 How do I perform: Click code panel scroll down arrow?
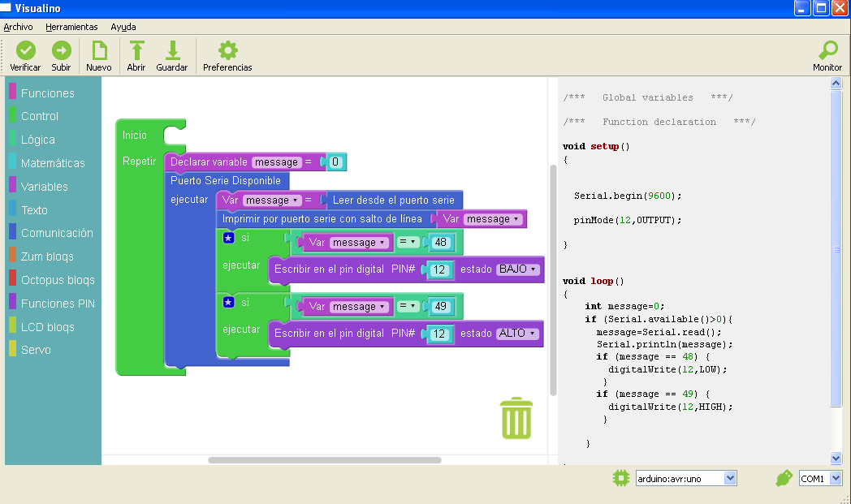coord(836,458)
